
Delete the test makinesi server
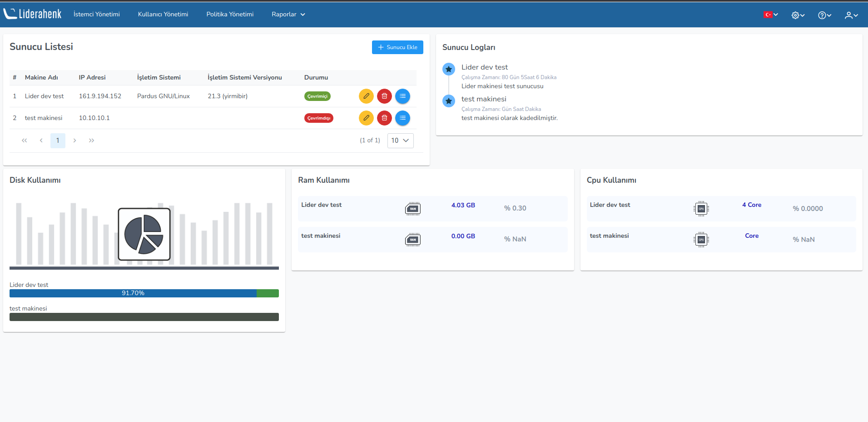pos(384,118)
